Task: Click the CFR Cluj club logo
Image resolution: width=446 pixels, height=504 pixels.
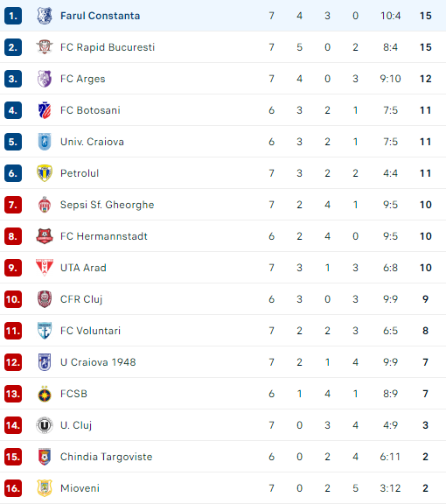Action: coord(45,299)
